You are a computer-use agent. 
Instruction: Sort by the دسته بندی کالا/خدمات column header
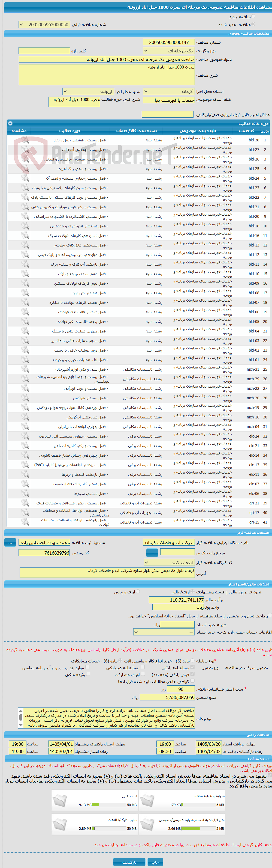(137, 131)
